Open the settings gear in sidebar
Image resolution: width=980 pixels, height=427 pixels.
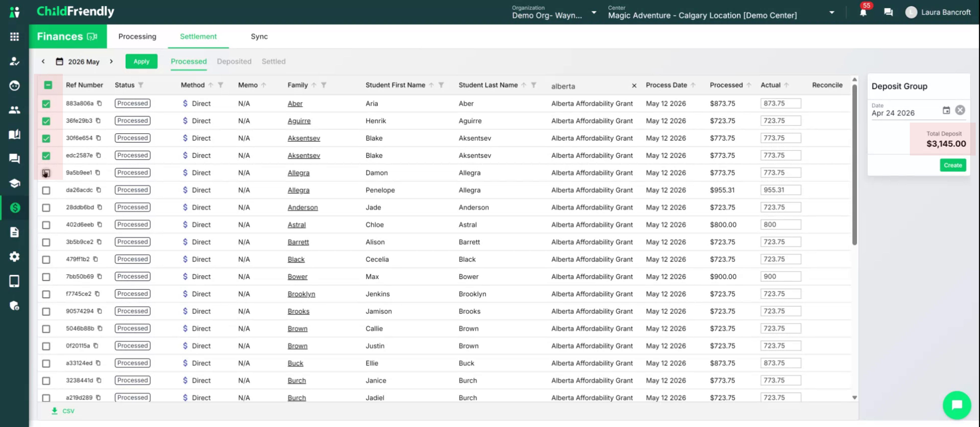[14, 257]
